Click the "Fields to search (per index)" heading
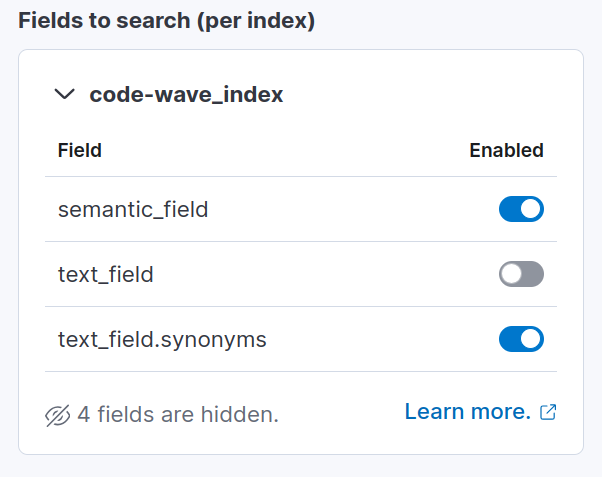602x477 pixels. pyautogui.click(x=166, y=21)
